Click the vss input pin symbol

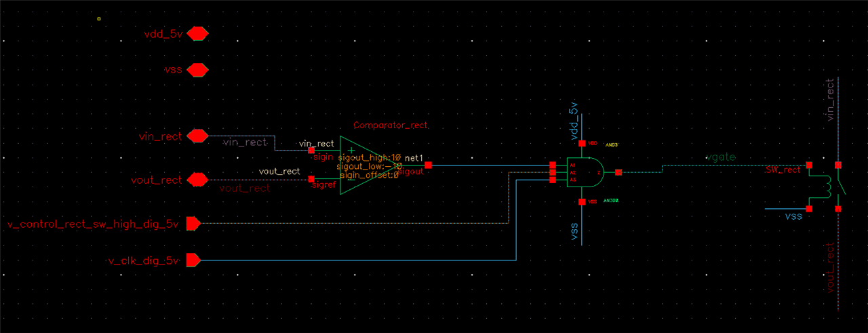[197, 70]
